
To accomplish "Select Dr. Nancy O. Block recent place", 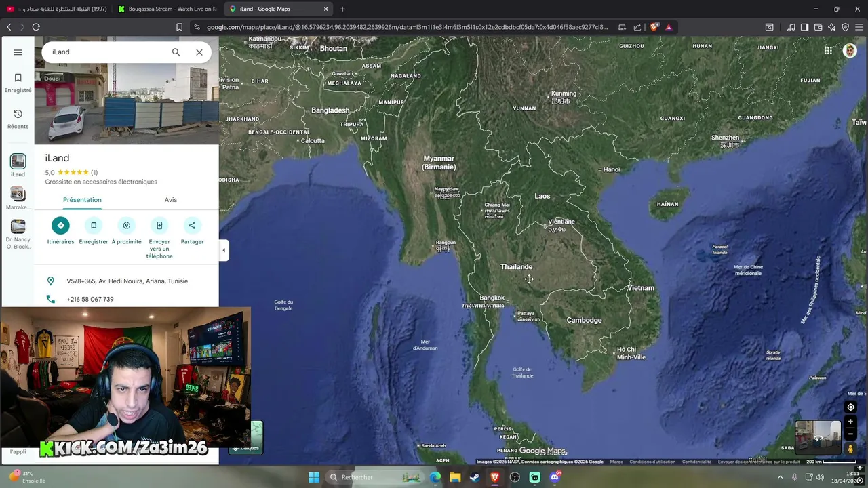I will (18, 234).
